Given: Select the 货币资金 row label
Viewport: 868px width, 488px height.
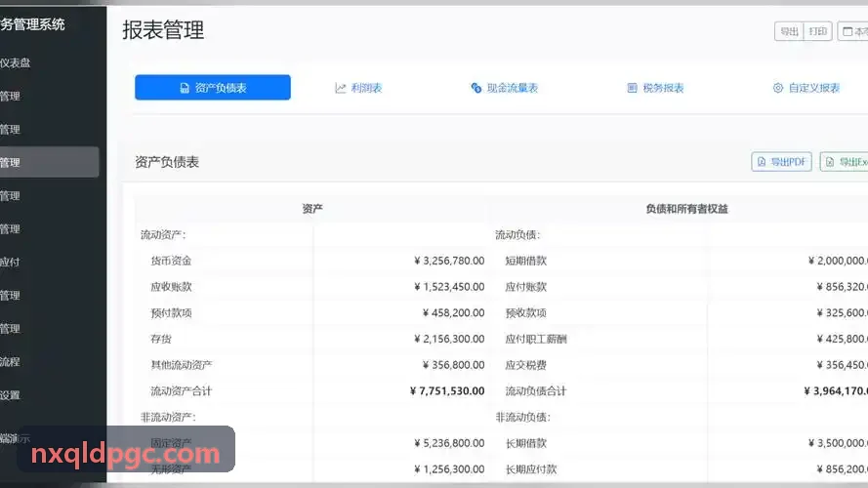Looking at the screenshot, I should [x=171, y=261].
